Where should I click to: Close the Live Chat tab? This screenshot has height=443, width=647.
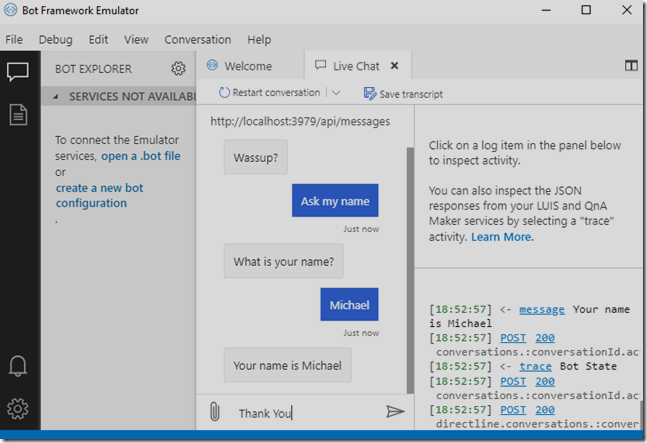coord(394,66)
